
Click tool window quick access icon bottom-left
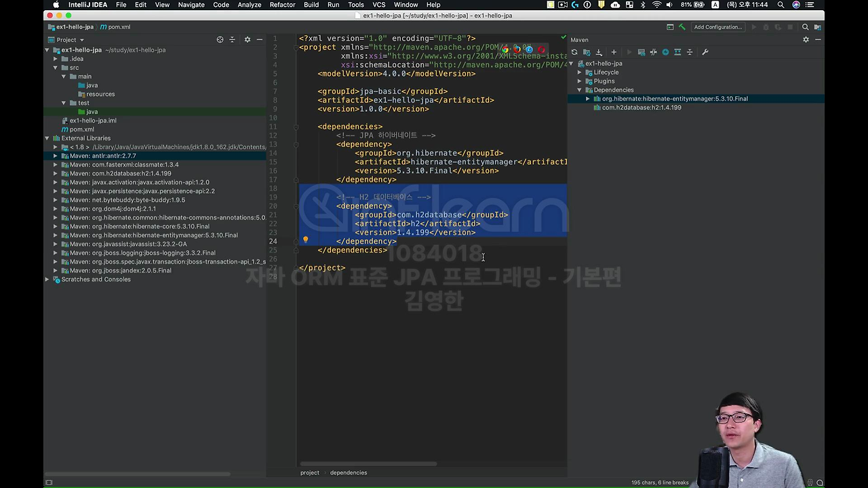[x=49, y=483]
